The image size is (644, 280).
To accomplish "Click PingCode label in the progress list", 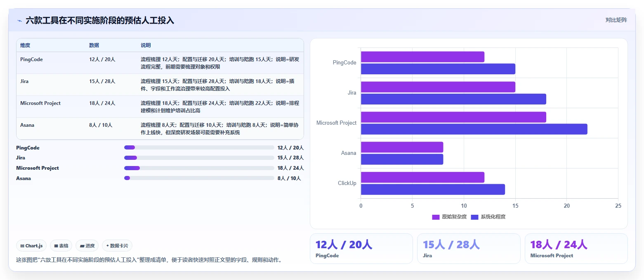I will tap(28, 147).
